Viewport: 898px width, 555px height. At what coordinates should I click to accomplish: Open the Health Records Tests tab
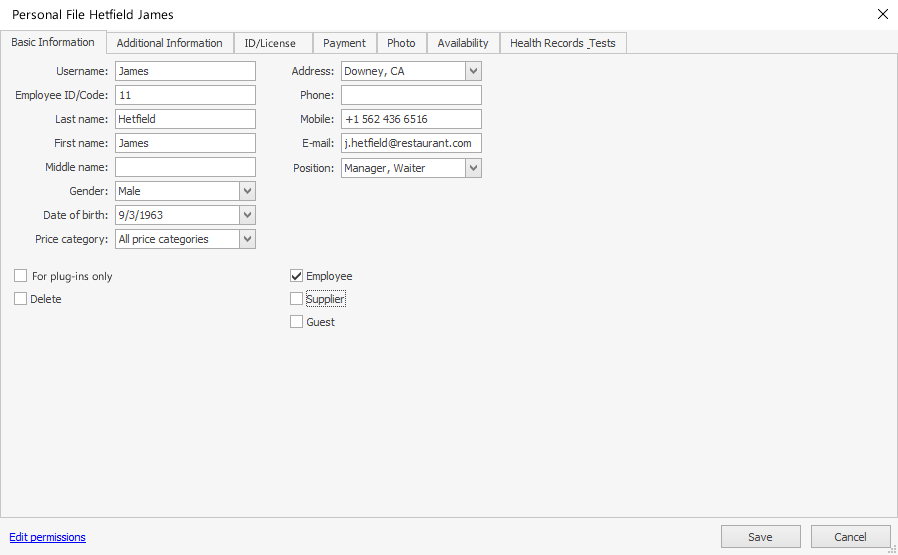pos(562,43)
